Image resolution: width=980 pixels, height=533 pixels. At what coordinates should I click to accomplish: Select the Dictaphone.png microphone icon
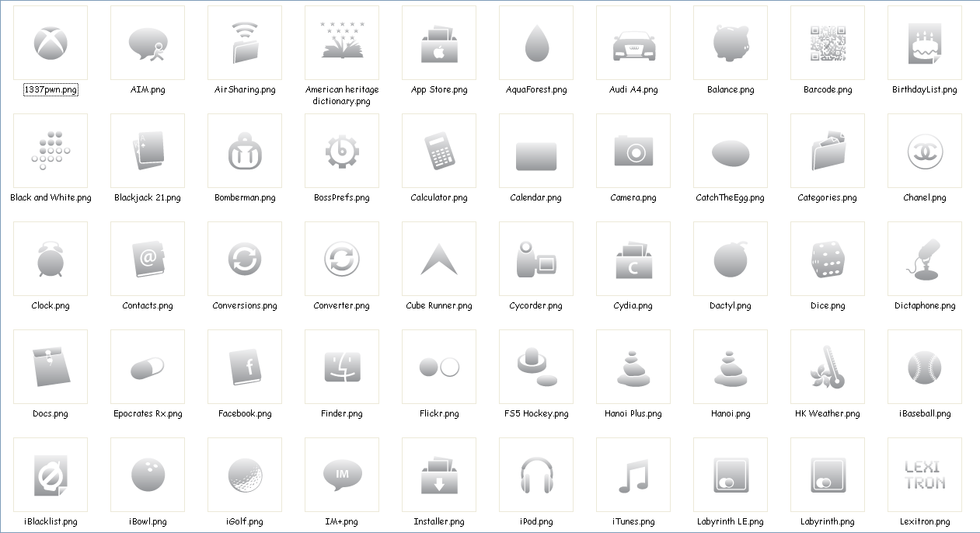925,259
